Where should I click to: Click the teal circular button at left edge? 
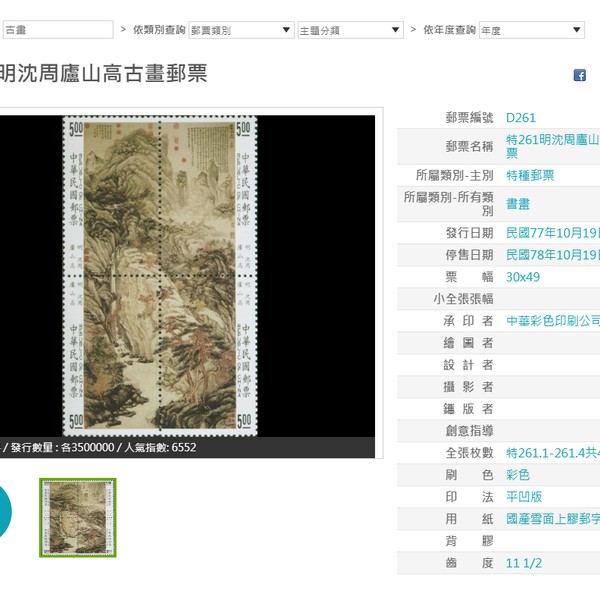(x=5, y=512)
